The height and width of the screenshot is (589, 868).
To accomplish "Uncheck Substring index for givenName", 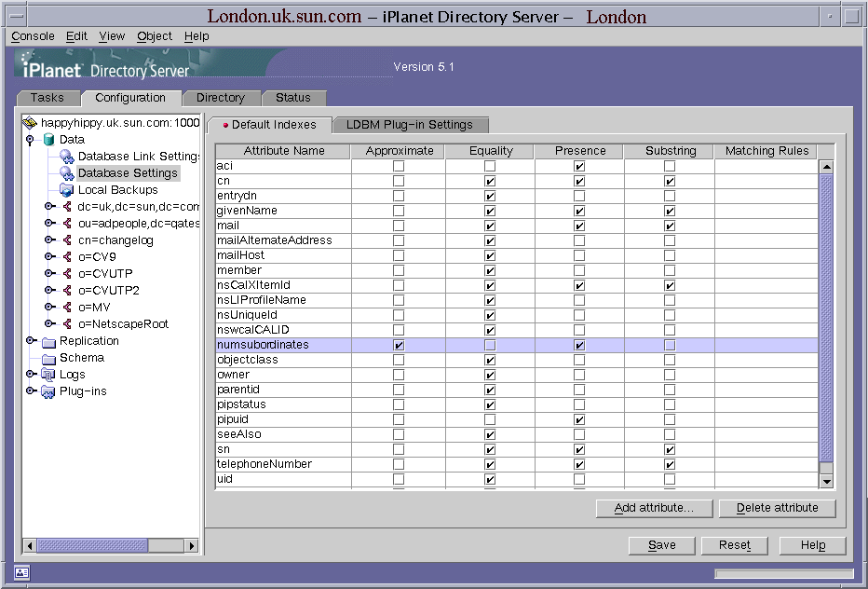I will 670,211.
